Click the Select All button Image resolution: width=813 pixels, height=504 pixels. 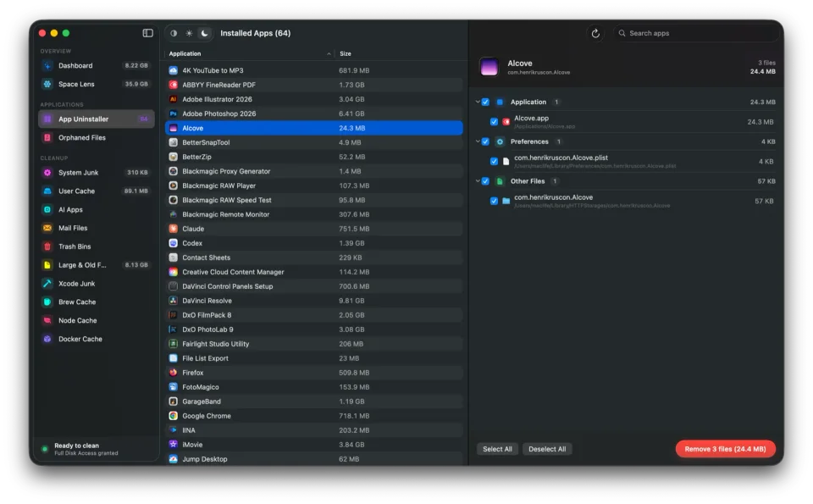click(x=497, y=449)
